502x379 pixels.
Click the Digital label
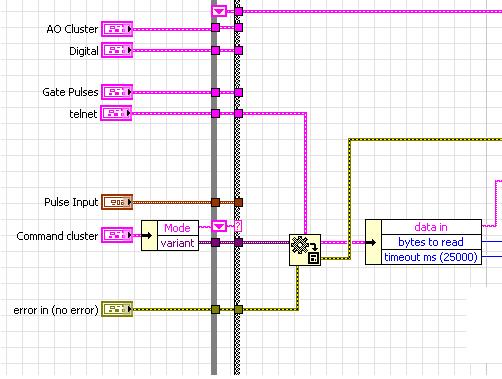(84, 51)
